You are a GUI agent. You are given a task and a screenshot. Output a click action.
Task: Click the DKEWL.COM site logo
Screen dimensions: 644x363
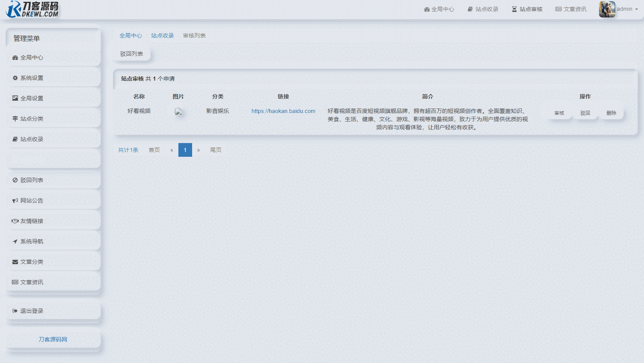point(33,9)
